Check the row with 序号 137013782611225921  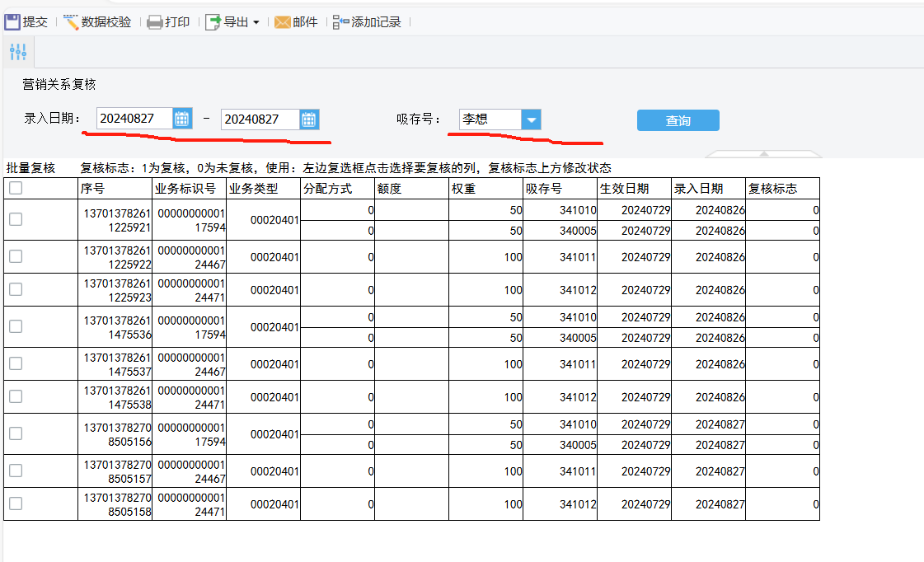coord(16,219)
